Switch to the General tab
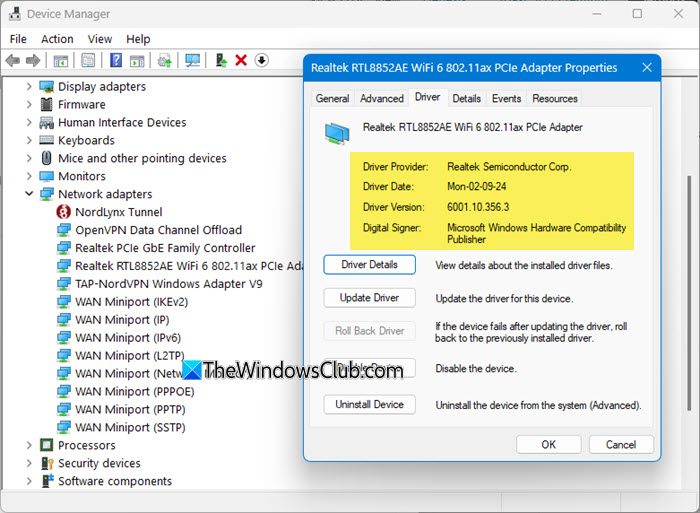This screenshot has width=700, height=513. click(332, 99)
